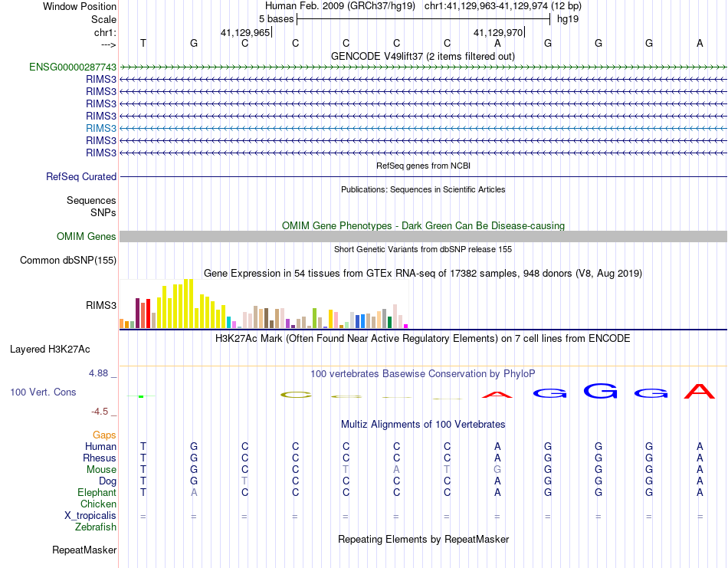728x568 pixels.
Task: Click the 5 bases scale bar
Action: [423, 19]
